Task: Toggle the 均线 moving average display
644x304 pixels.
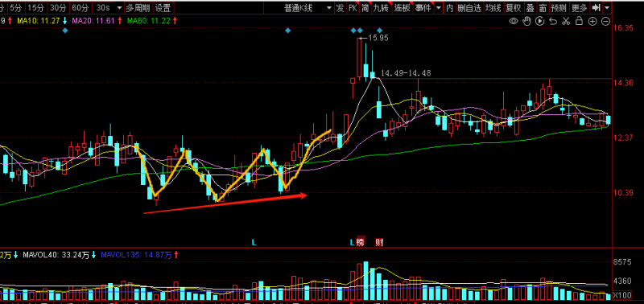Action: point(493,7)
